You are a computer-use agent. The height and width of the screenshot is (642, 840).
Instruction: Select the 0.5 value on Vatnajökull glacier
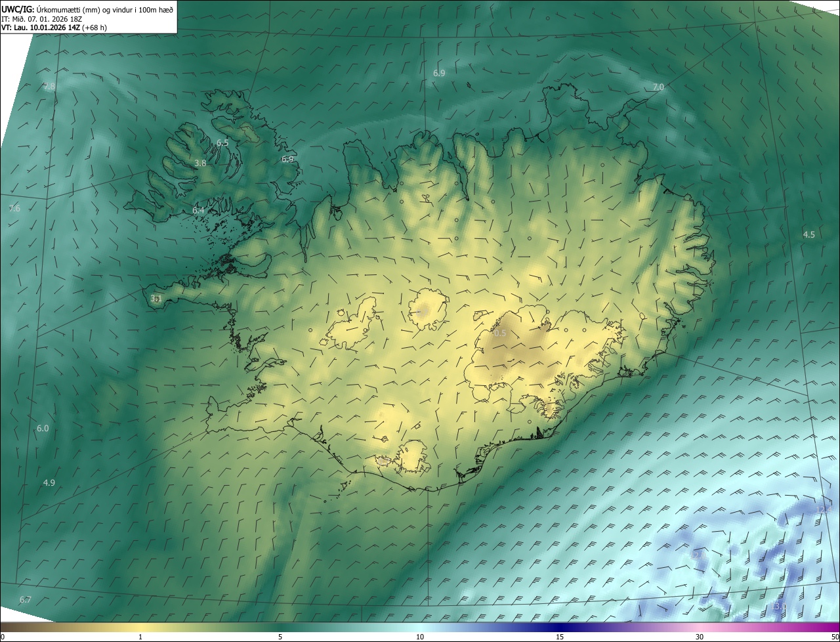pyautogui.click(x=500, y=333)
